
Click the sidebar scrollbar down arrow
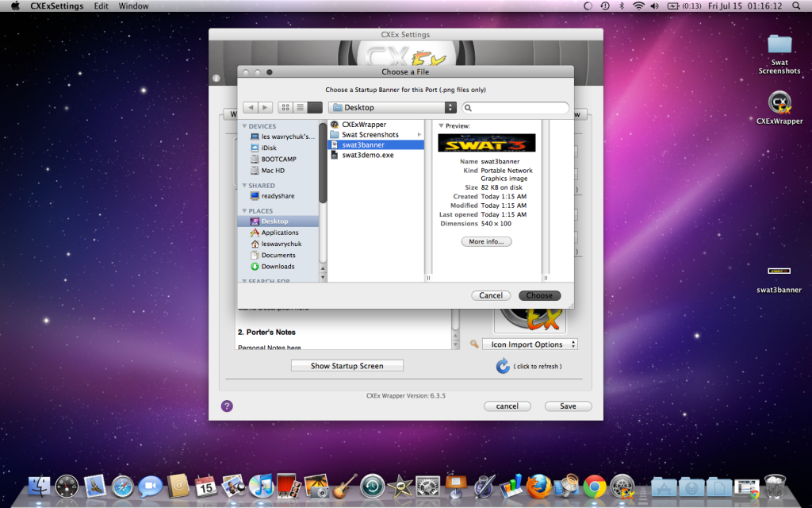(324, 277)
